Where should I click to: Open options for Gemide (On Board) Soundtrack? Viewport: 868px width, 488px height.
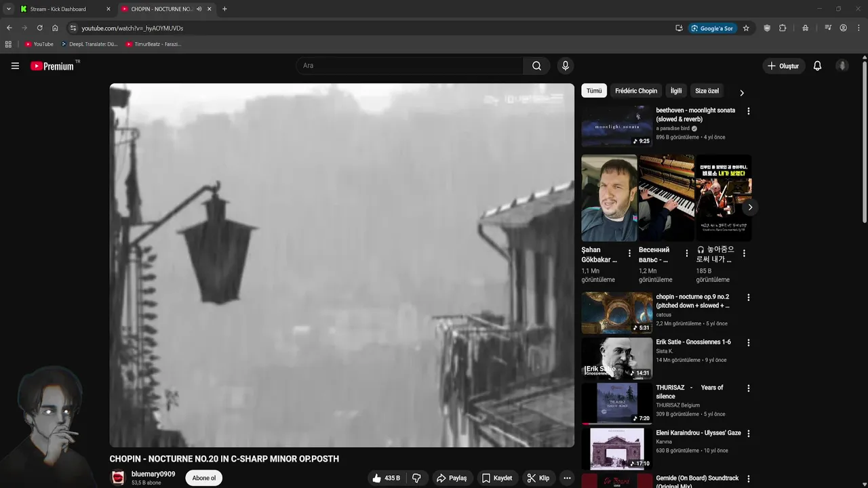(x=749, y=479)
